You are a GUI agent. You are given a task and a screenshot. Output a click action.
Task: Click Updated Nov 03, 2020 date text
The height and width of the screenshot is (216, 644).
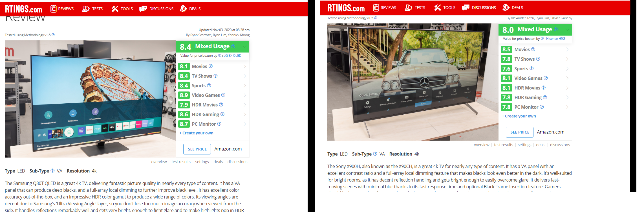pyautogui.click(x=224, y=30)
